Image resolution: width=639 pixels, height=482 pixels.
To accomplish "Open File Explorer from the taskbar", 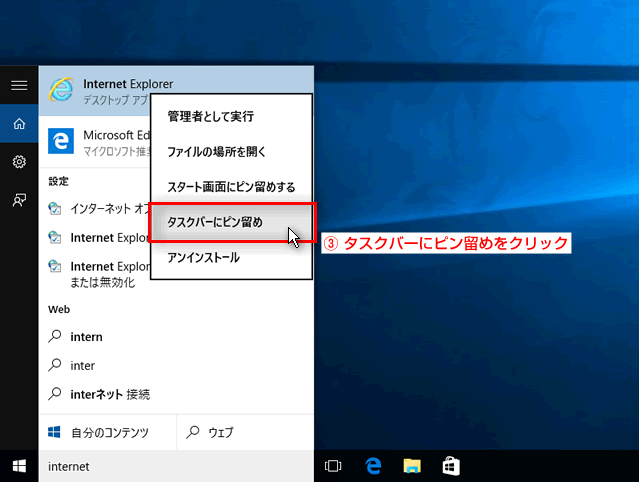I will (x=412, y=466).
